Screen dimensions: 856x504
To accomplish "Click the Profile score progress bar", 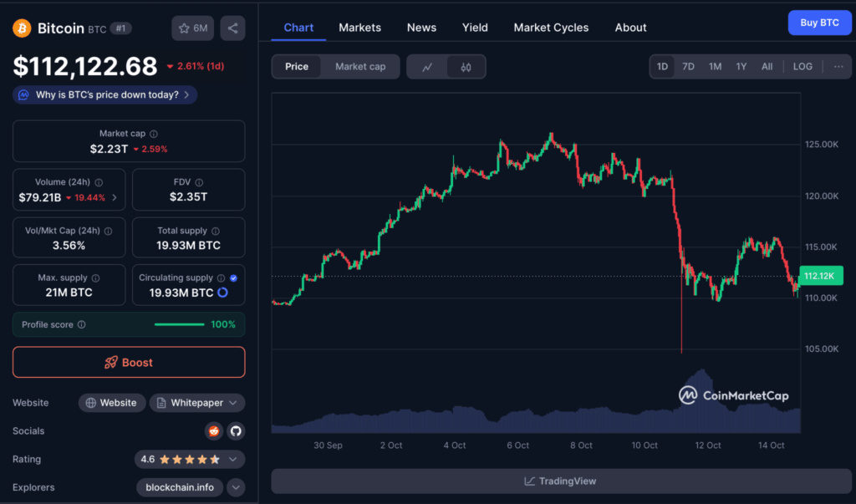I will coord(179,324).
